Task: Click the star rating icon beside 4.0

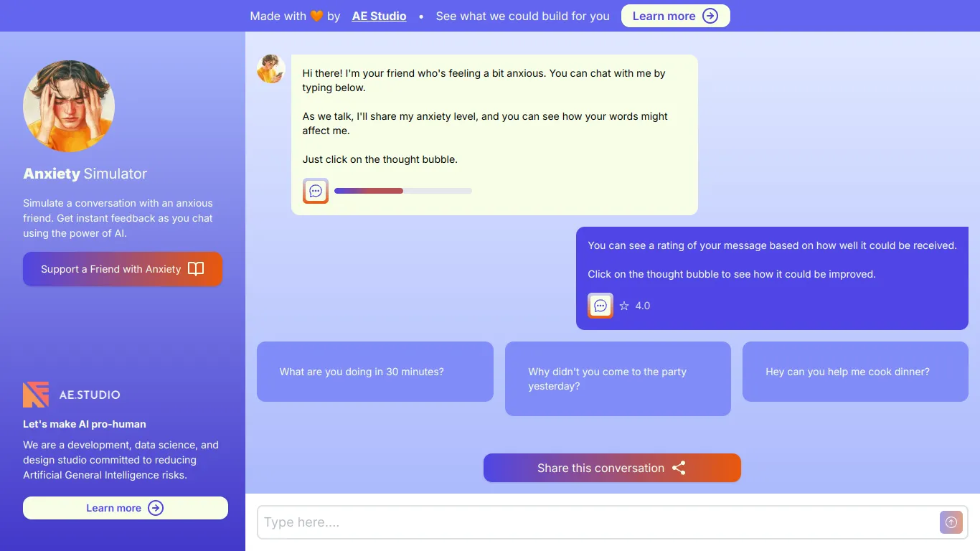Action: pos(624,306)
